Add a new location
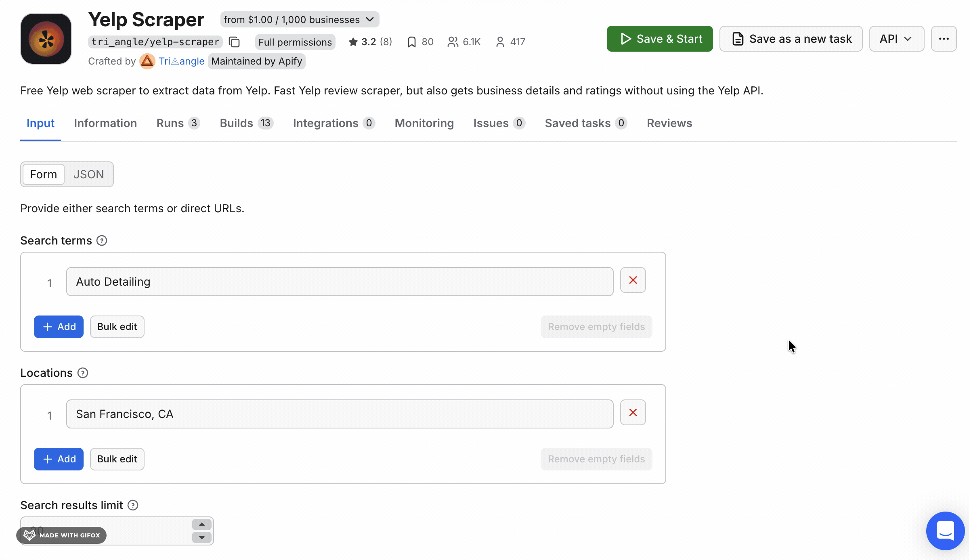 tap(59, 459)
